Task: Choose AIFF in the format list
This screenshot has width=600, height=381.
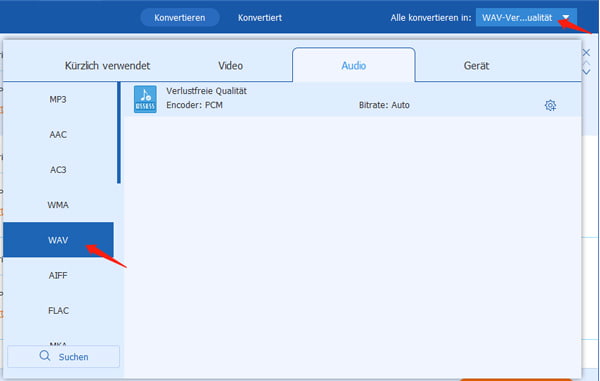Action: pyautogui.click(x=58, y=275)
